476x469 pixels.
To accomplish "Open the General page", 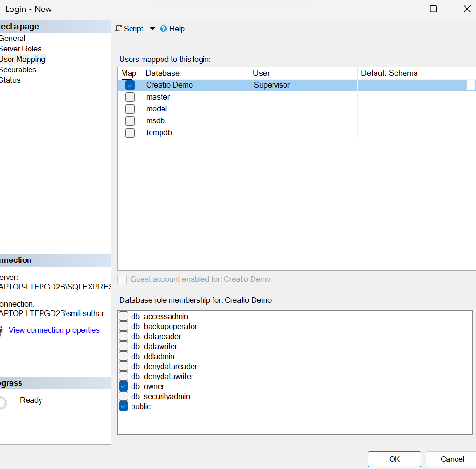I will 12,38.
